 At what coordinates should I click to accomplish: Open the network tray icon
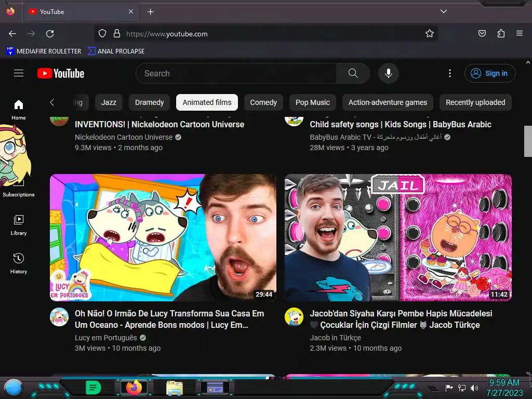(461, 388)
